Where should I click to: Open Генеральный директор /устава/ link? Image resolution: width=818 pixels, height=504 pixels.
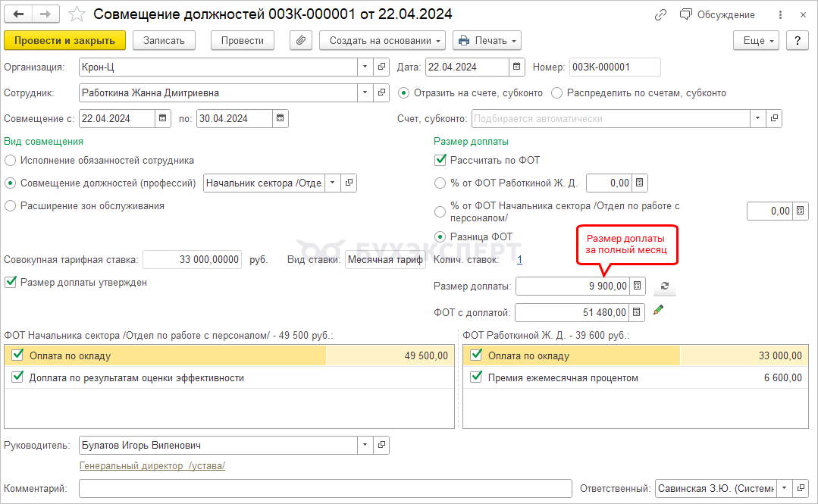(x=152, y=466)
